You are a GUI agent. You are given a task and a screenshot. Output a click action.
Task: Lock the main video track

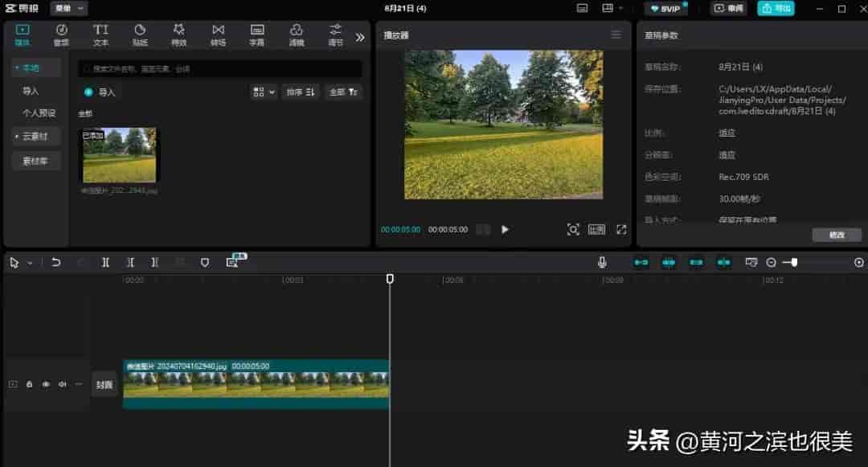[30, 384]
